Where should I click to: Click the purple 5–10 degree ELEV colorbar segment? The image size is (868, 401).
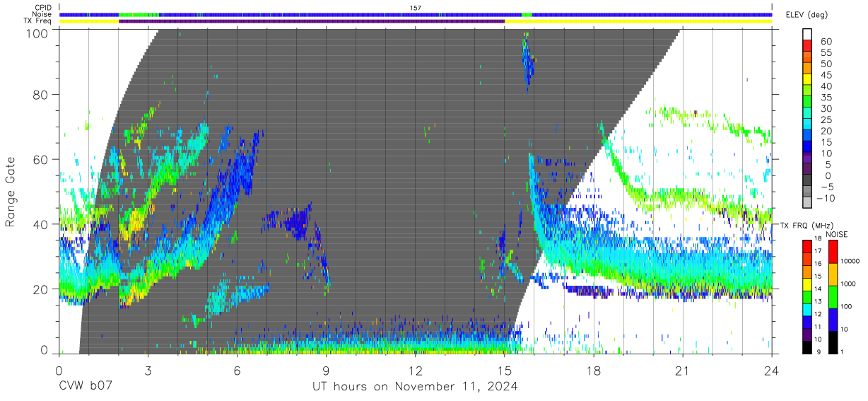[x=808, y=159]
